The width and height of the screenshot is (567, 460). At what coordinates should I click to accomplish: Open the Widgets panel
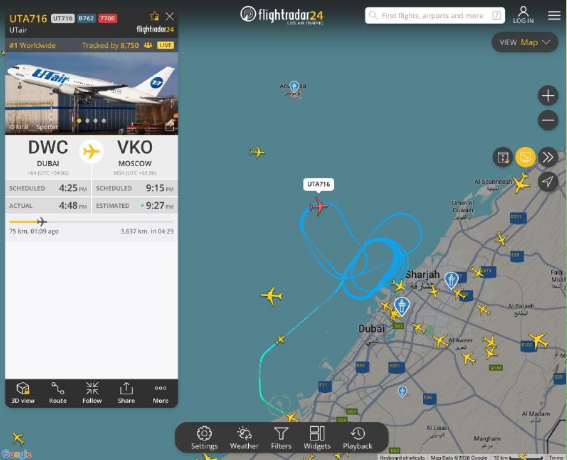(x=317, y=438)
